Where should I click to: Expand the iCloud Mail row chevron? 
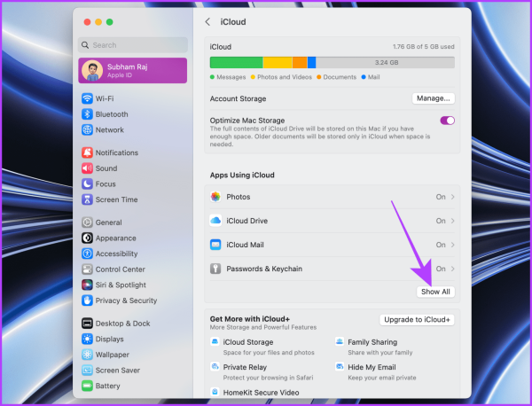coord(452,245)
